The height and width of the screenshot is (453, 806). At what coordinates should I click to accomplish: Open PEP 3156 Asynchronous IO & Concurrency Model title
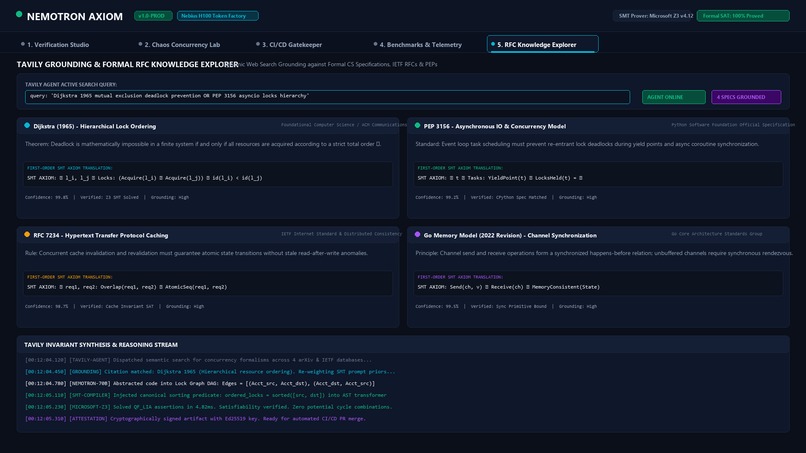[494, 126]
